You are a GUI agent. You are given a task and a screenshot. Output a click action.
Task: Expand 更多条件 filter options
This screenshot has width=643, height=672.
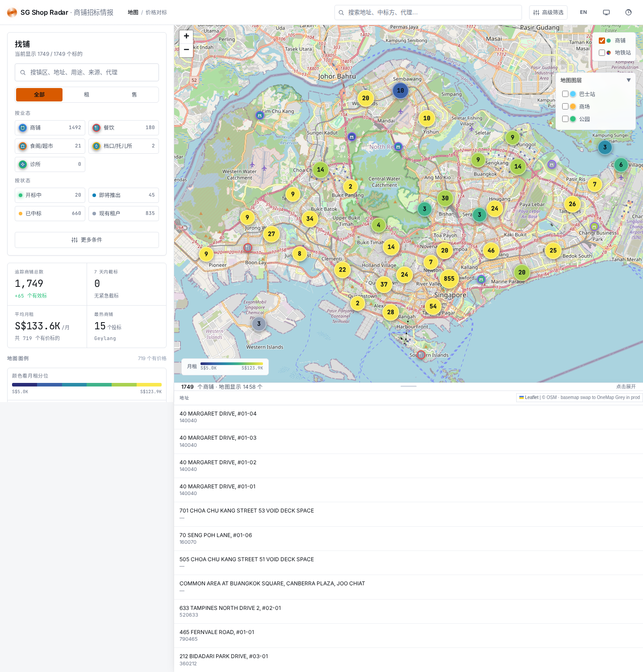87,240
